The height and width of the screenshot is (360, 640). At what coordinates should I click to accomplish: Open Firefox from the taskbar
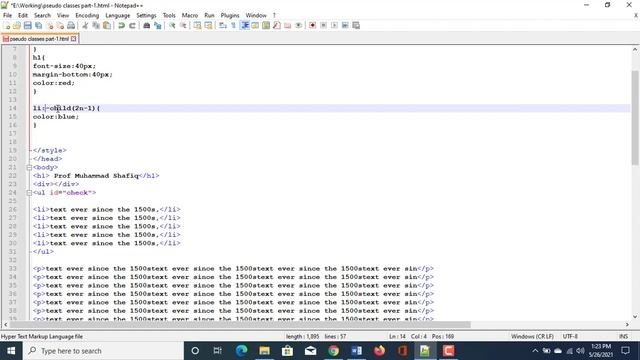click(380, 351)
